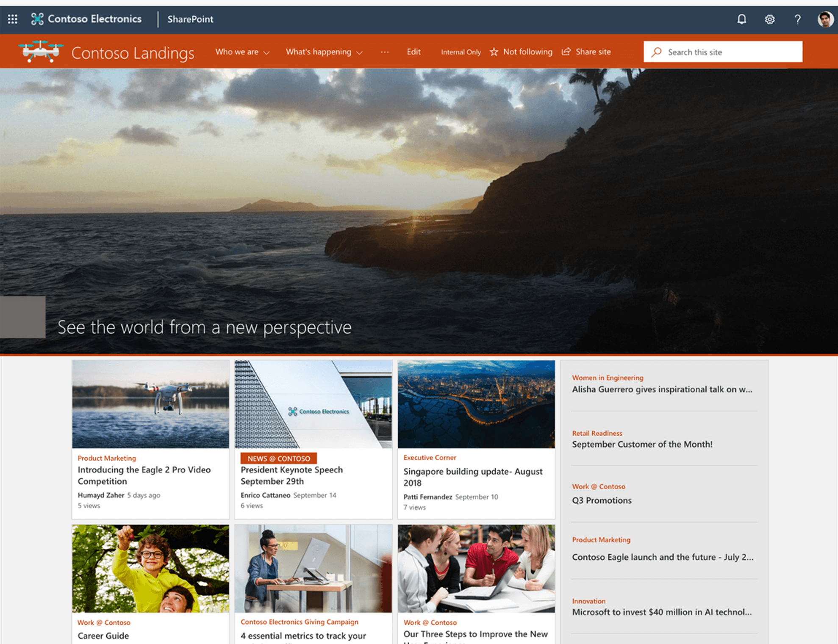Click the help question mark icon
838x644 pixels.
click(797, 19)
